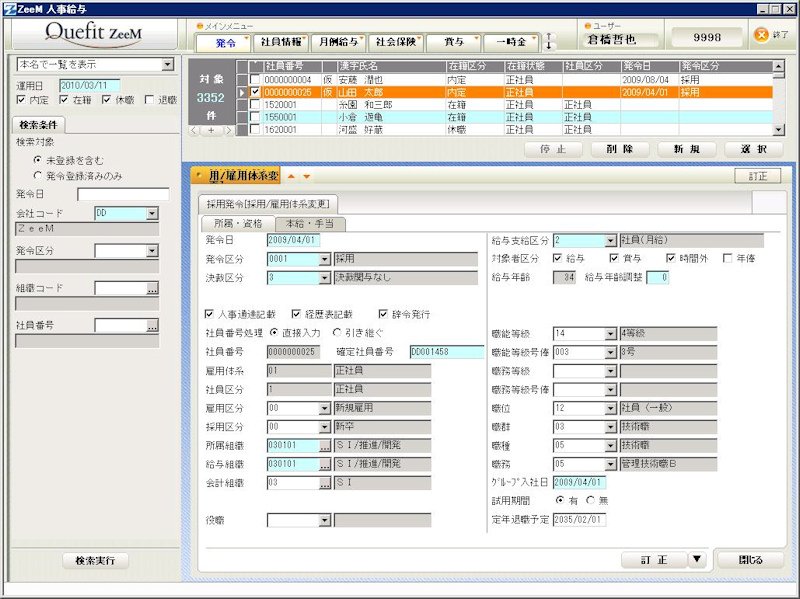Expand the 役職 dropdown

[x=324, y=520]
